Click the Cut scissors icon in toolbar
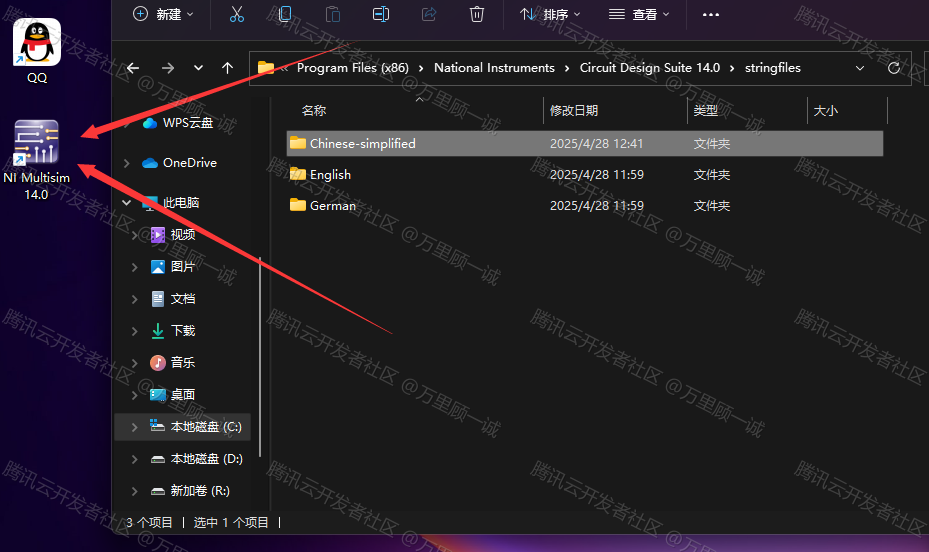The image size is (929, 552). (237, 14)
